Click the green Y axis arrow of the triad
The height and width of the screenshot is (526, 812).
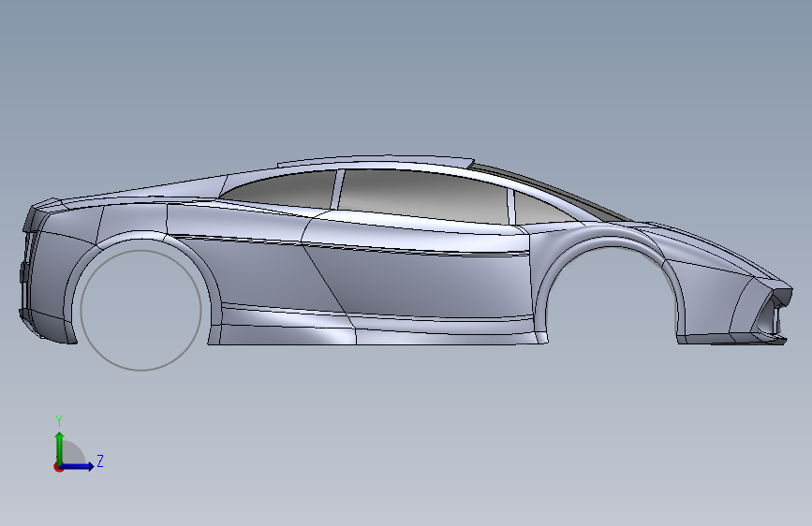60,447
